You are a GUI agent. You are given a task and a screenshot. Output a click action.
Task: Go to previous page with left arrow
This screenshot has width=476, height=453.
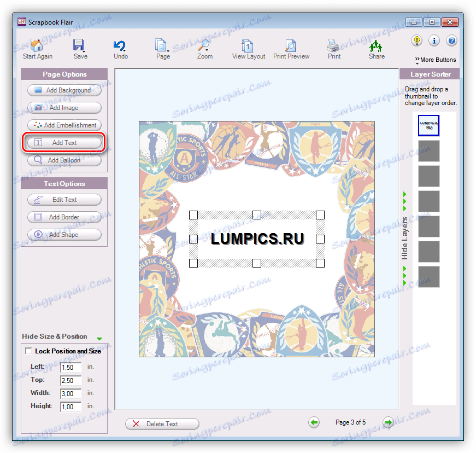coord(314,422)
